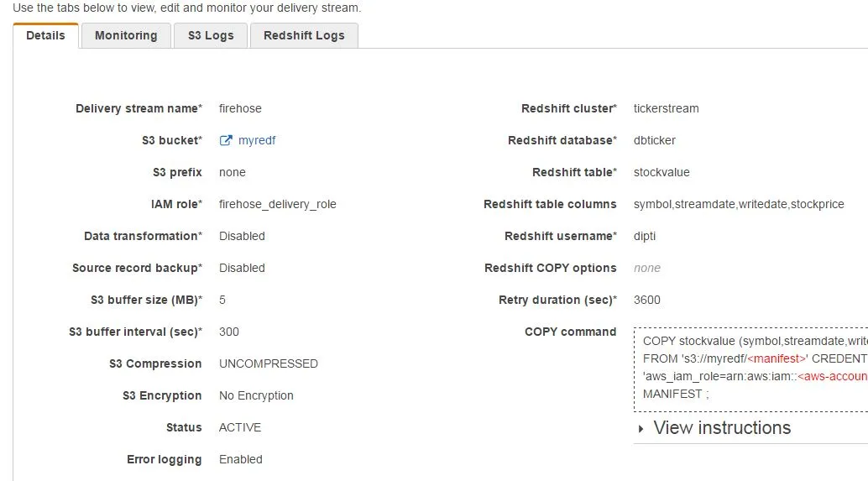Click the Retry duration value 3600
The image size is (868, 481).
[x=647, y=300]
